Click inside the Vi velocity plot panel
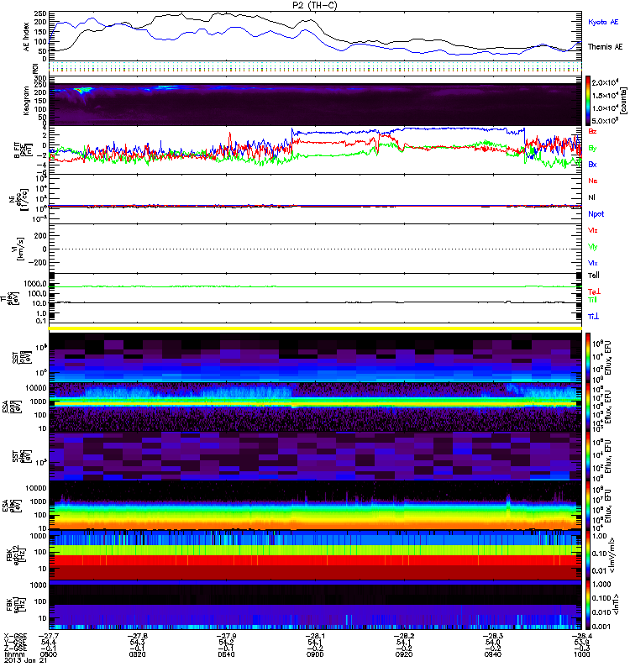630x672 pixels. click(316, 249)
